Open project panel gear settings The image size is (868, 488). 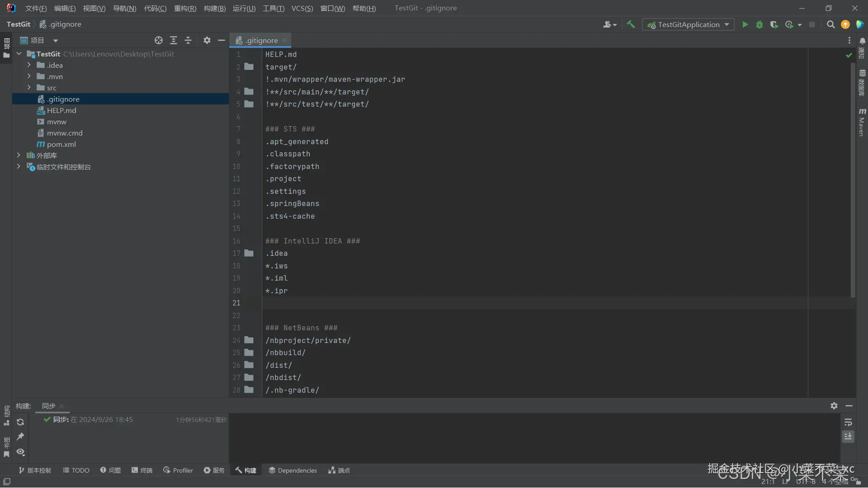tap(207, 41)
